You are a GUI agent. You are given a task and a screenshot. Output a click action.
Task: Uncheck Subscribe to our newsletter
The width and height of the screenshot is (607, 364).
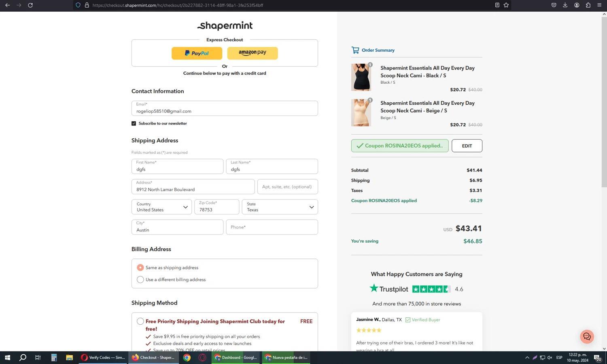[x=134, y=123]
